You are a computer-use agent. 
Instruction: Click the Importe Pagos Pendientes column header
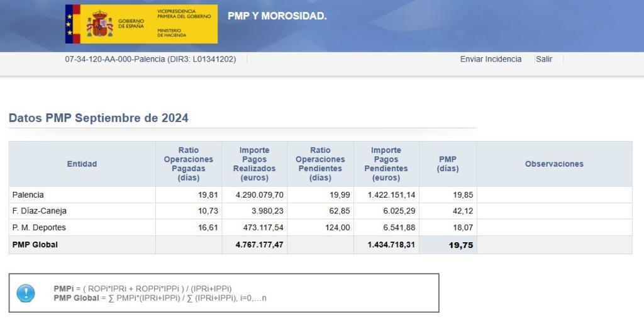point(386,164)
